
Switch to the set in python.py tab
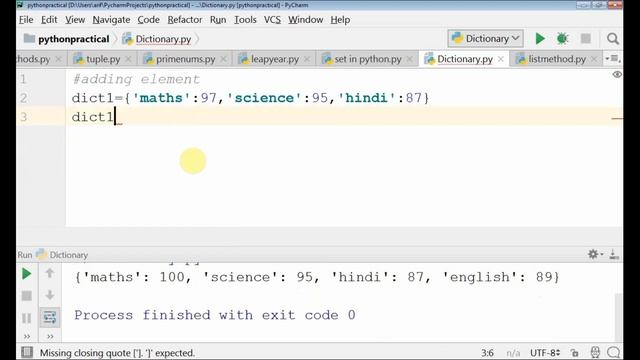[x=368, y=59]
